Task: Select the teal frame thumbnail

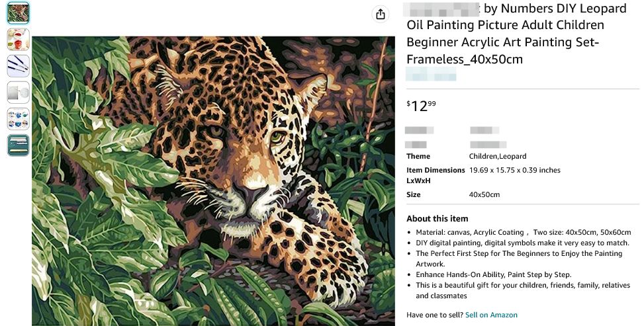Action: coord(18,145)
